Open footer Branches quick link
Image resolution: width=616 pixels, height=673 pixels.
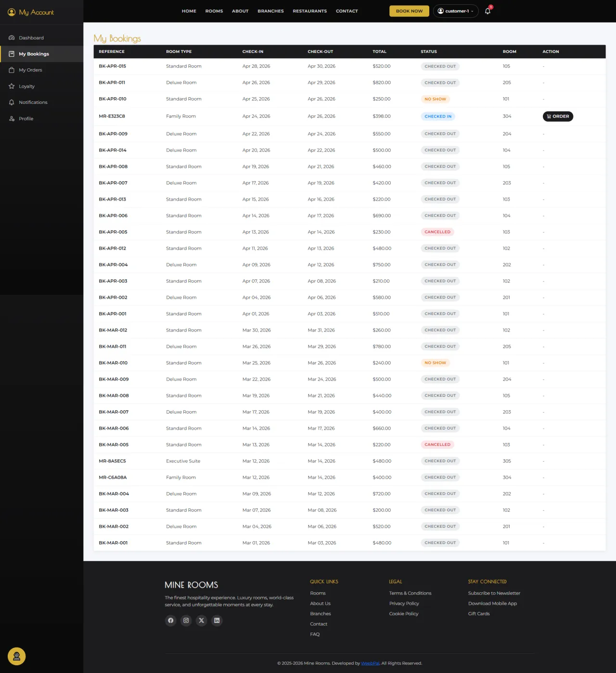pyautogui.click(x=321, y=614)
